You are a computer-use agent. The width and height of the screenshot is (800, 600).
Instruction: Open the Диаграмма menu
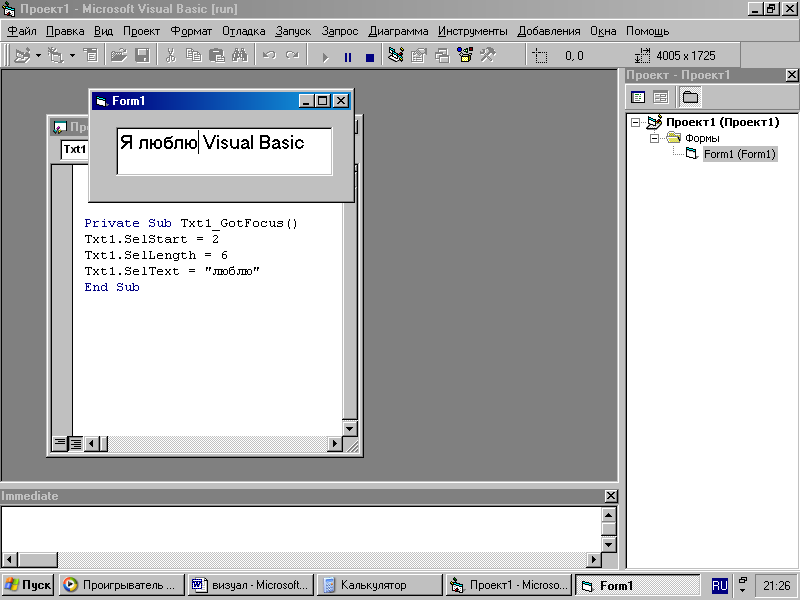click(x=398, y=31)
